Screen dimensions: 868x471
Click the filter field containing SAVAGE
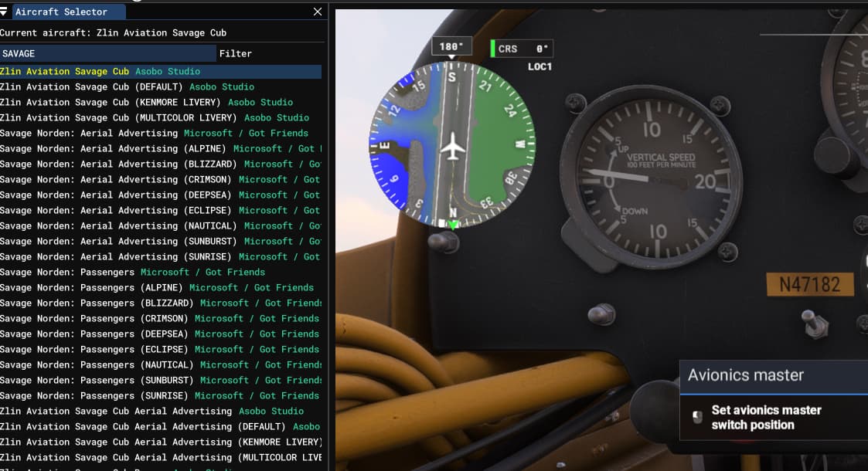(x=108, y=53)
